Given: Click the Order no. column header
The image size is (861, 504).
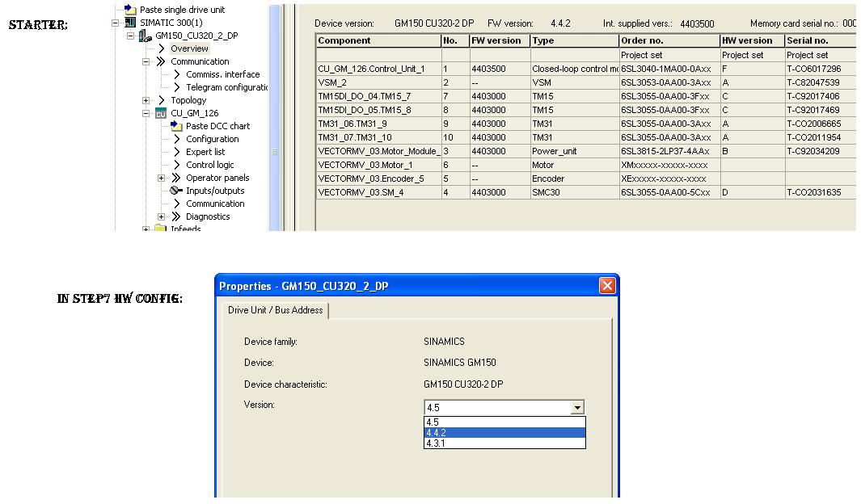Looking at the screenshot, I should [669, 40].
